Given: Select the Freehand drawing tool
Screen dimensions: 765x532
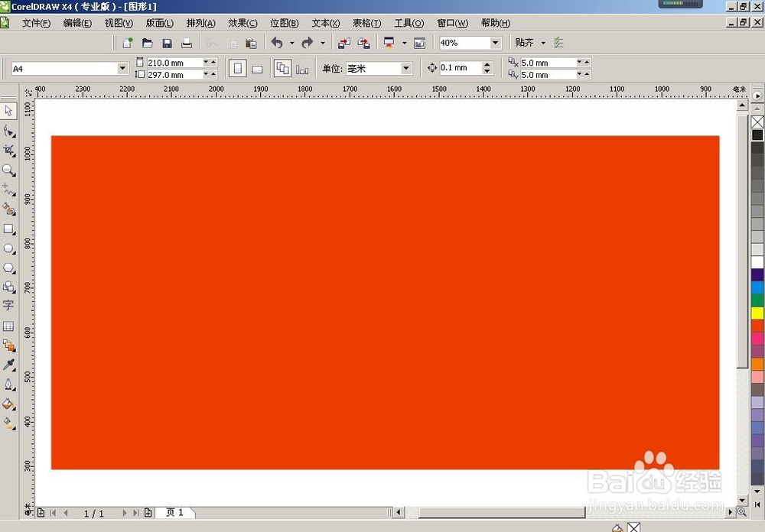Looking at the screenshot, I should tap(8, 190).
